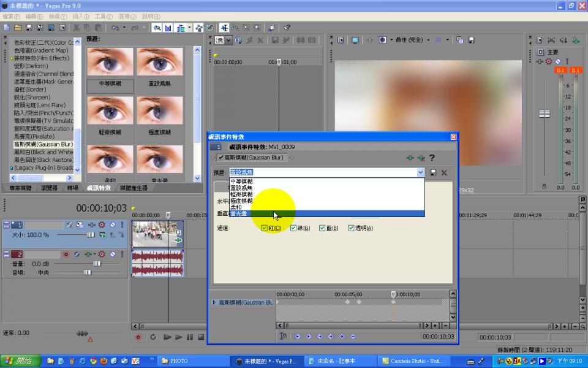Uncheck the 紅(C) red channel checkbox
The height and width of the screenshot is (368, 588).
[265, 228]
